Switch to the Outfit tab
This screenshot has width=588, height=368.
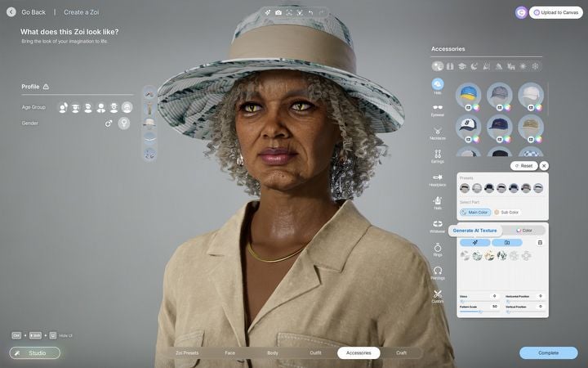point(315,352)
